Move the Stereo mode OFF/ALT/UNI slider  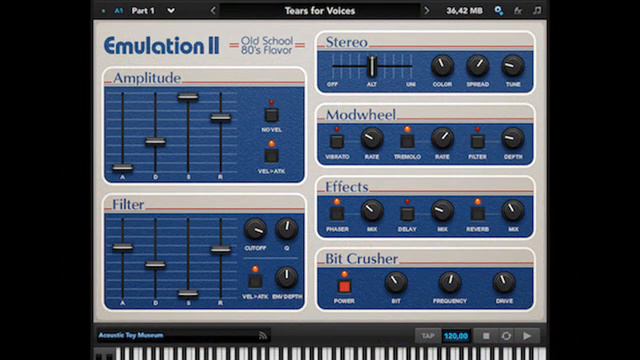pos(372,67)
